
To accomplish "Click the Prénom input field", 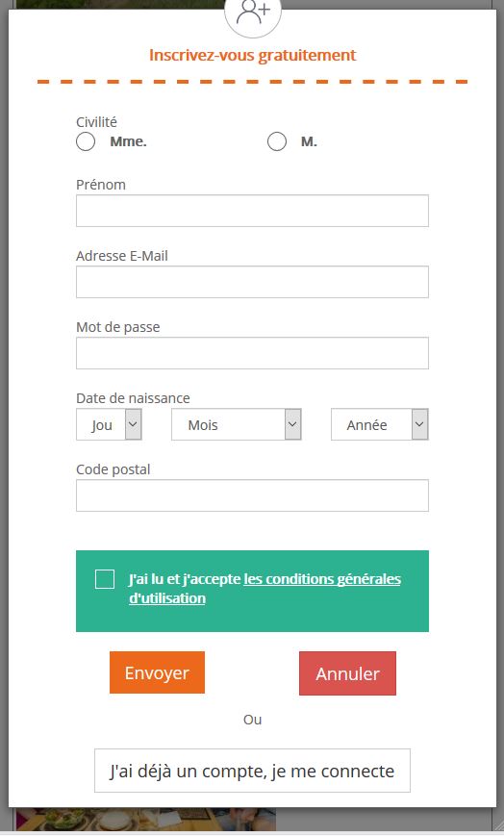I will coord(252,211).
